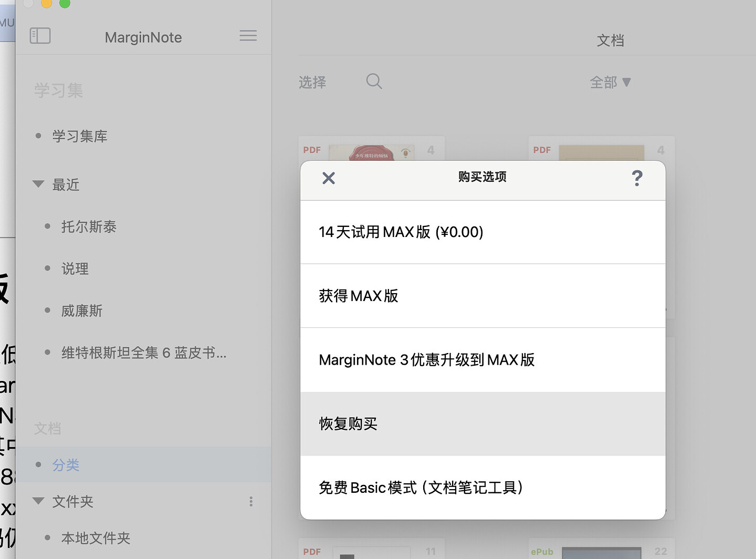Select 分类 in the 文档 section

tap(143, 465)
